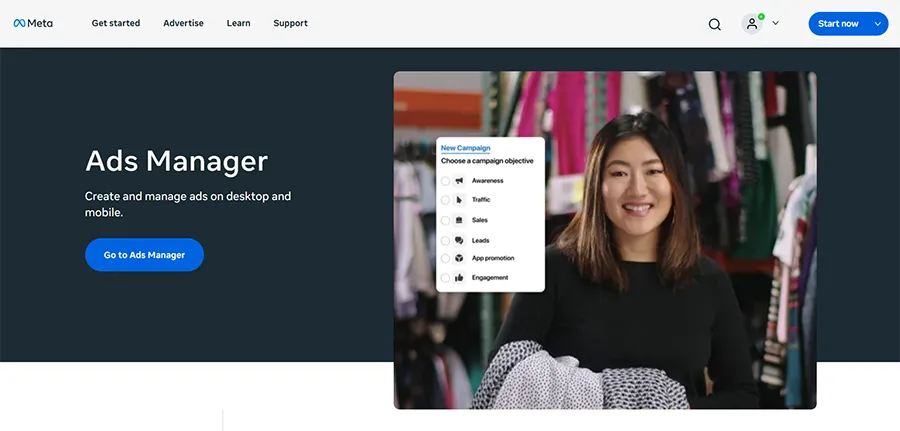The height and width of the screenshot is (431, 900).
Task: Open the Learn menu
Action: click(x=238, y=23)
